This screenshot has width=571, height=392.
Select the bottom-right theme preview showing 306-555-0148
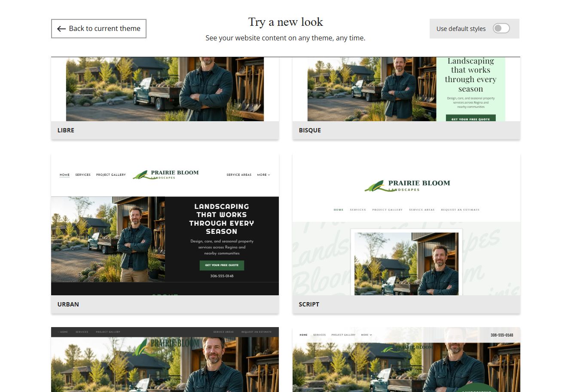(406, 360)
